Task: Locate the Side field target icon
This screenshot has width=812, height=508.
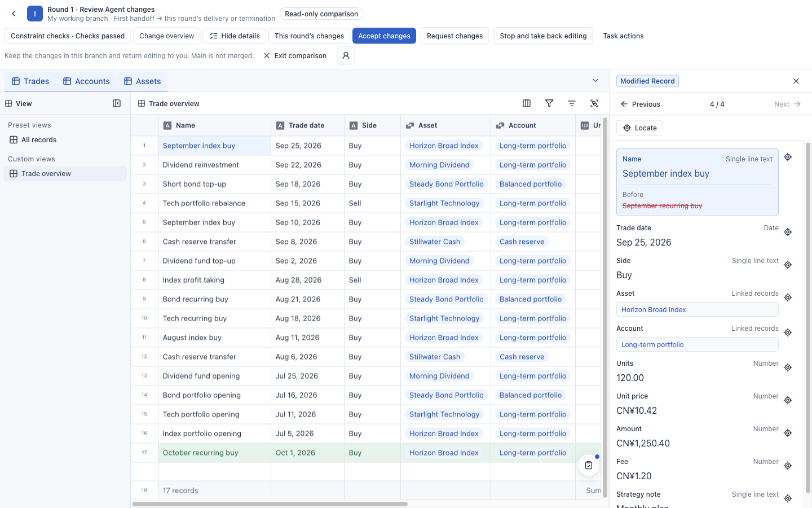Action: point(788,265)
